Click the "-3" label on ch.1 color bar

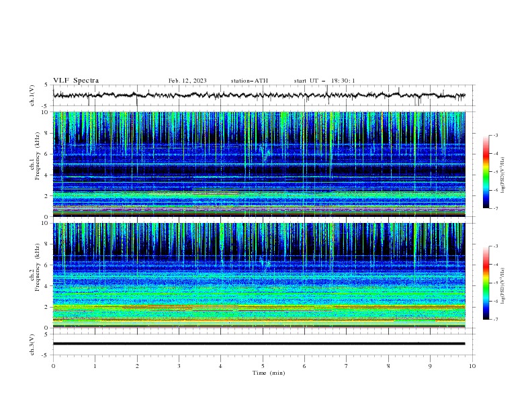[x=496, y=135]
